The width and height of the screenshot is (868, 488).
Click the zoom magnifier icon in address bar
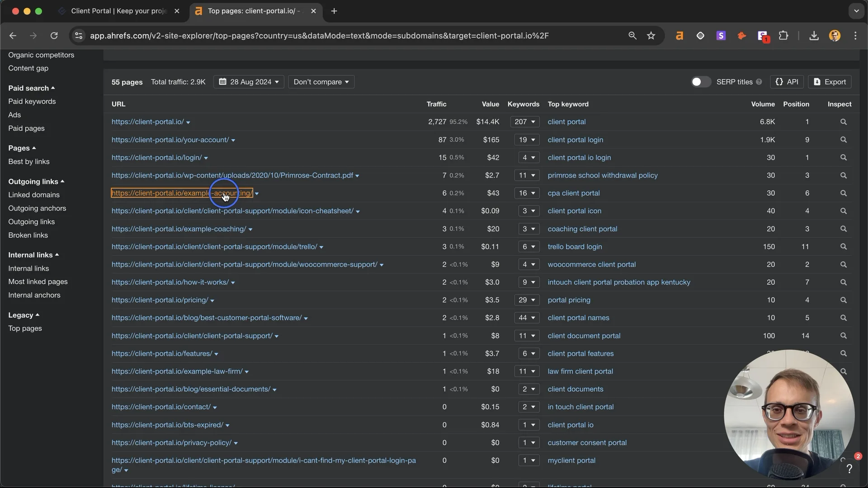(x=632, y=36)
